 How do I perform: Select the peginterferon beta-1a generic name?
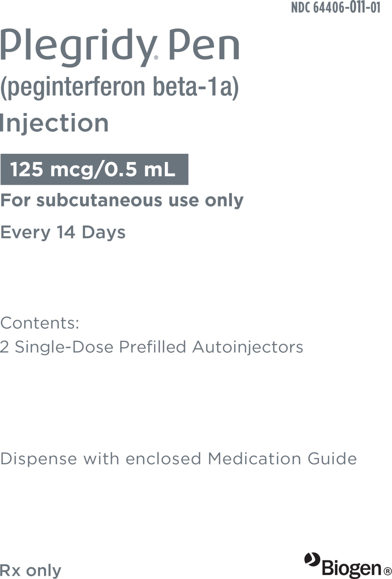(x=119, y=87)
